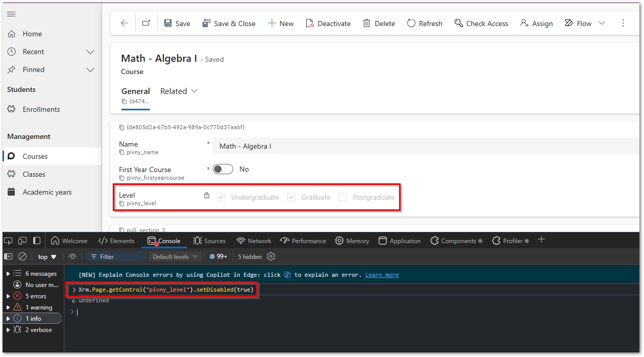Click Save & Close
The height and width of the screenshot is (357, 644).
pyautogui.click(x=229, y=23)
